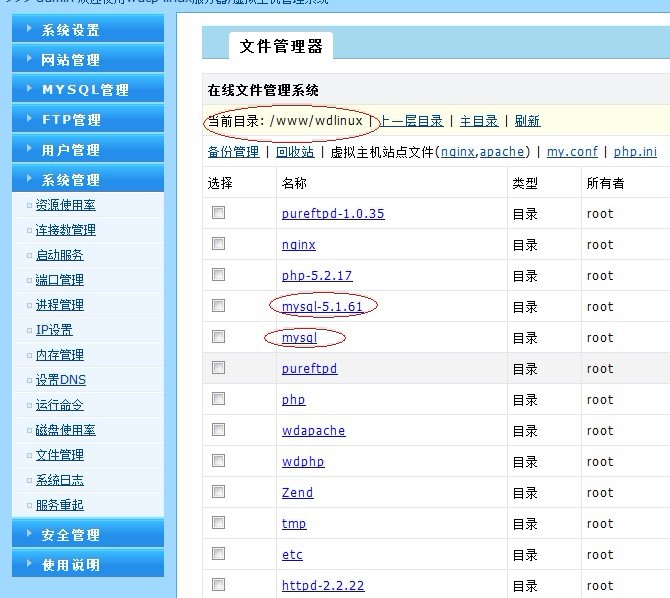Check the mysql row checkbox
This screenshot has width=670, height=598.
[x=218, y=336]
